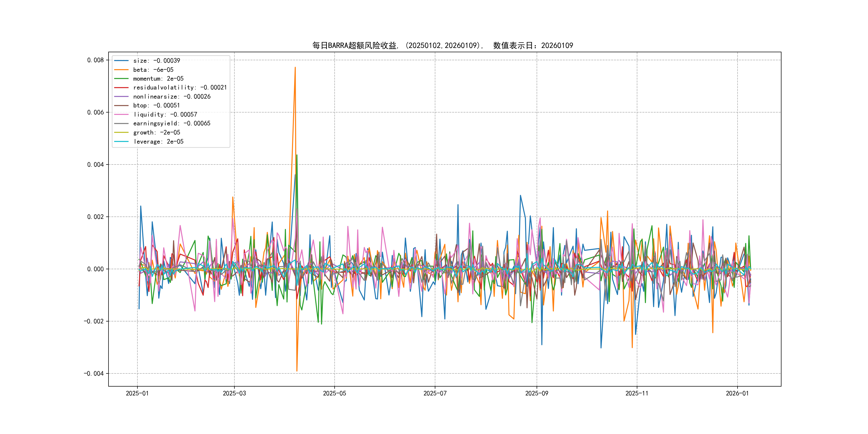Click the -0.004 y-axis tick label
Viewport: 868px width, 434px height.
coord(94,373)
